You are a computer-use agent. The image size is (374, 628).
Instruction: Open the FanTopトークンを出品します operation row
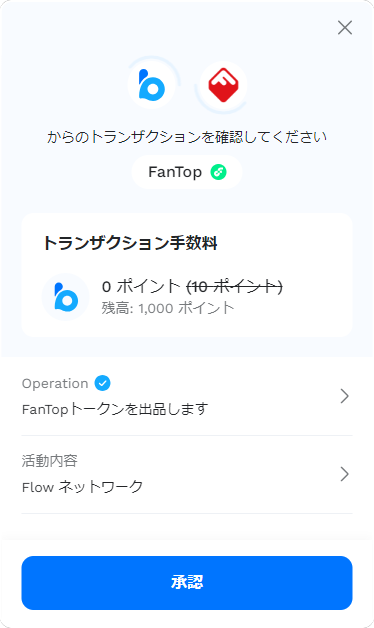[x=187, y=397]
